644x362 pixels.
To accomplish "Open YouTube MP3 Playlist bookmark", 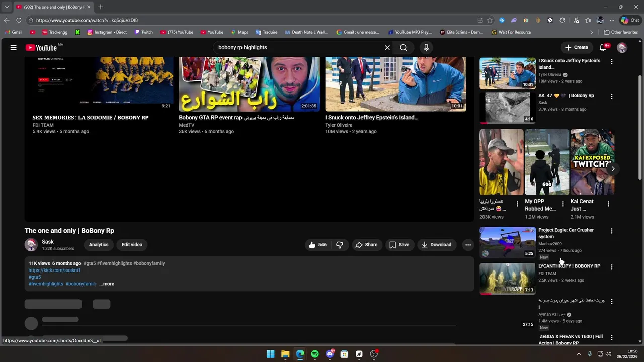I will tap(410, 32).
